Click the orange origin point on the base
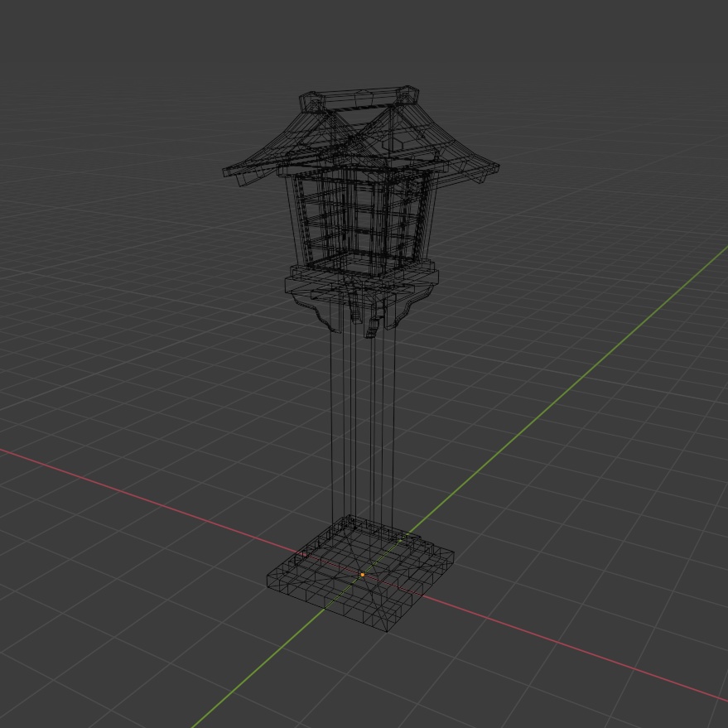This screenshot has width=728, height=728. [362, 575]
